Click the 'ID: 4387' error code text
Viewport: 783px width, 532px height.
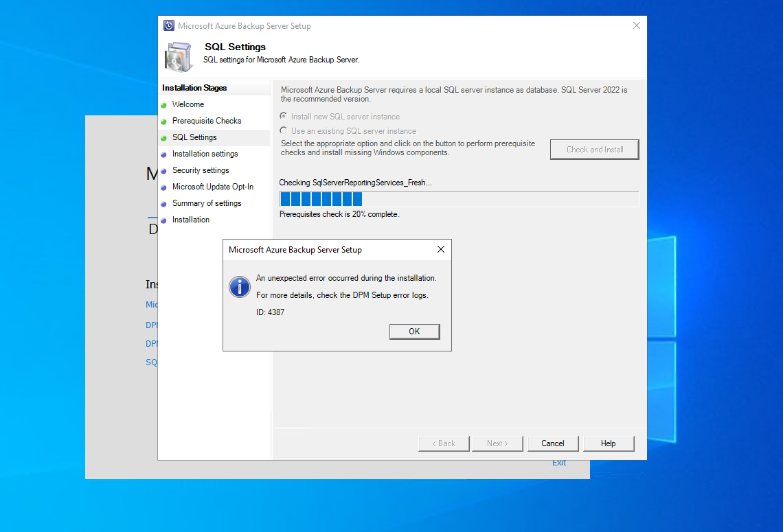pos(270,312)
